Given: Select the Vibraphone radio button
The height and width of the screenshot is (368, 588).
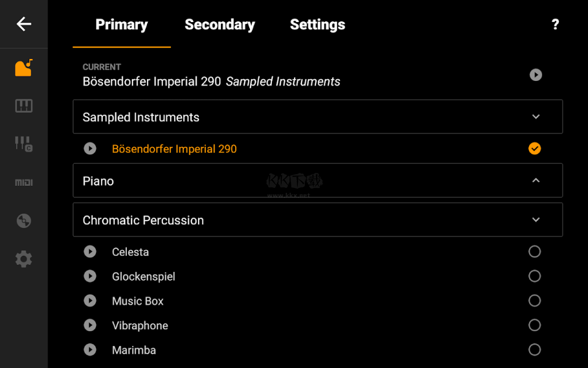Looking at the screenshot, I should point(535,325).
